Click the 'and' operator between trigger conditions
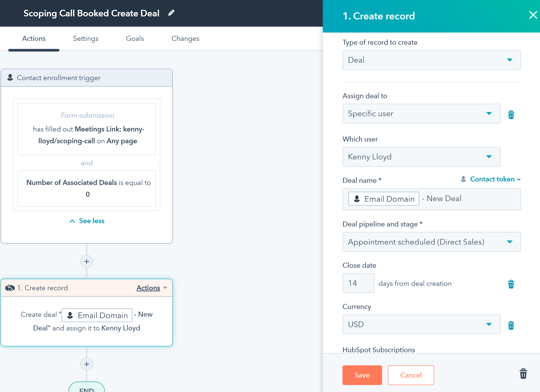Screen dimensions: 540x392 (x=87, y=163)
